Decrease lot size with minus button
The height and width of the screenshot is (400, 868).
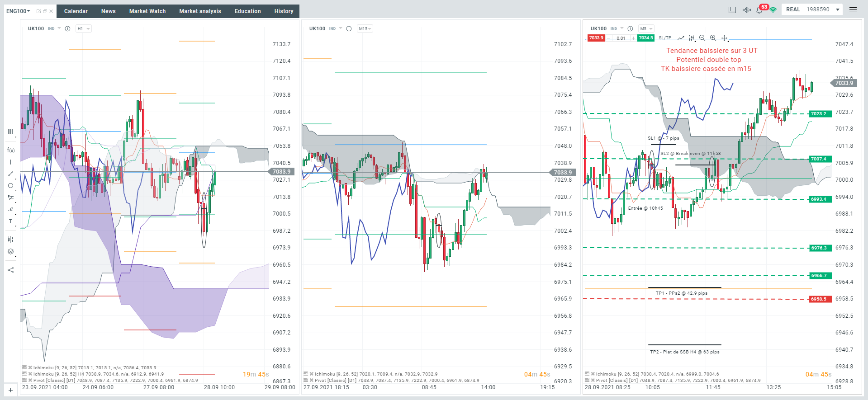coord(609,38)
